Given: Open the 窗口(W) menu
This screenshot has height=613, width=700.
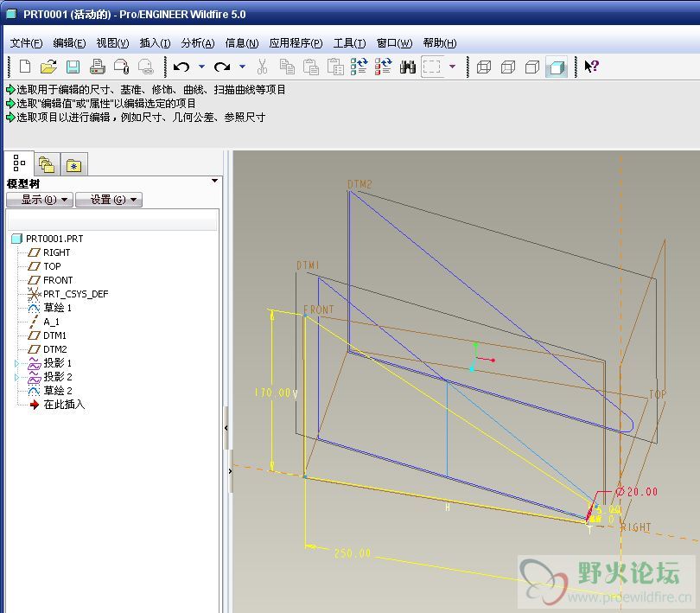Looking at the screenshot, I should [394, 43].
